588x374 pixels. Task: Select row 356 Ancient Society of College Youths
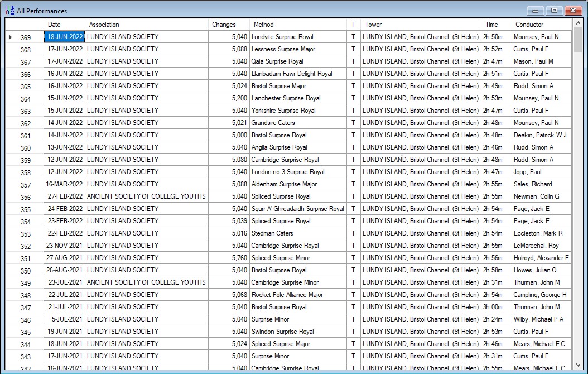click(x=147, y=196)
